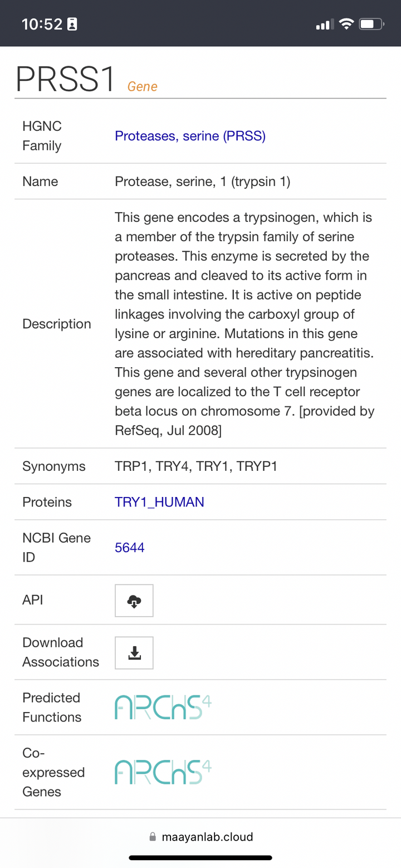Tap the 10:52 clock in status bar
This screenshot has height=868, width=401.
[42, 24]
